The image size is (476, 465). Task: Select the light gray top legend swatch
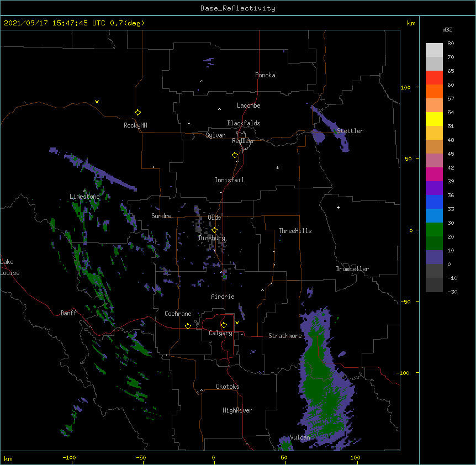pos(434,50)
